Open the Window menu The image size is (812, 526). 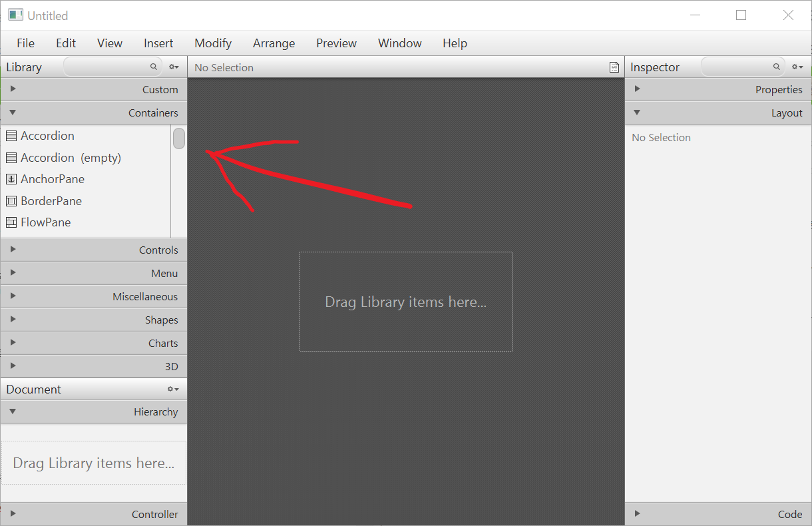point(399,43)
